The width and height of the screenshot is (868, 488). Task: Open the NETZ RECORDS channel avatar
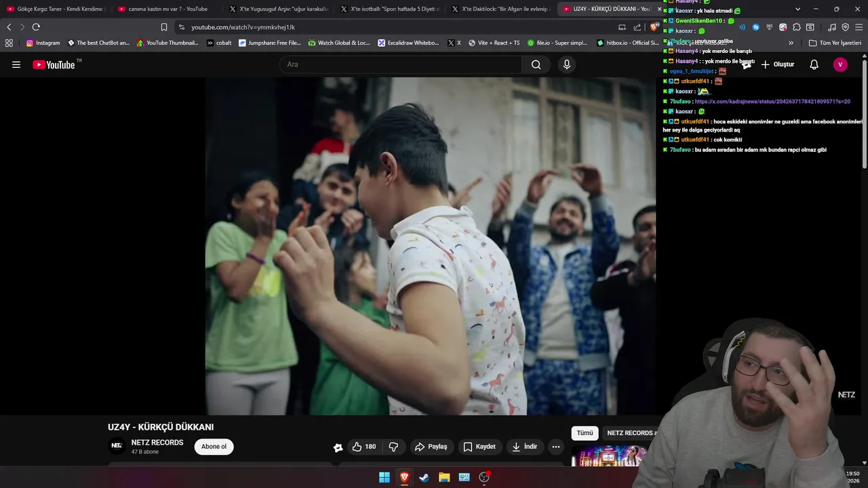click(117, 446)
